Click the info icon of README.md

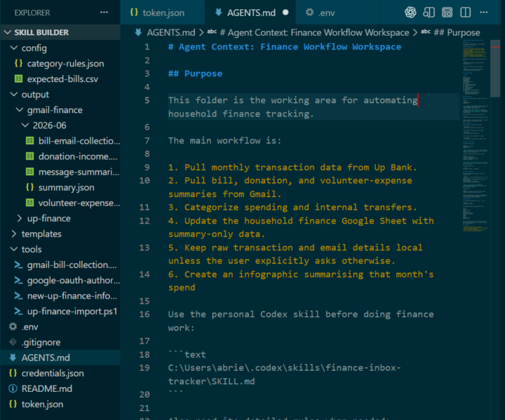[13, 388]
